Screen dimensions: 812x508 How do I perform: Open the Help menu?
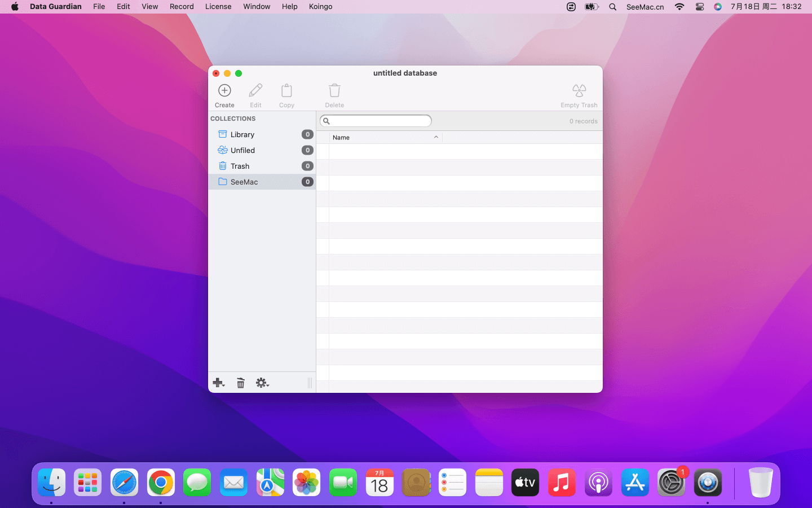click(x=290, y=7)
